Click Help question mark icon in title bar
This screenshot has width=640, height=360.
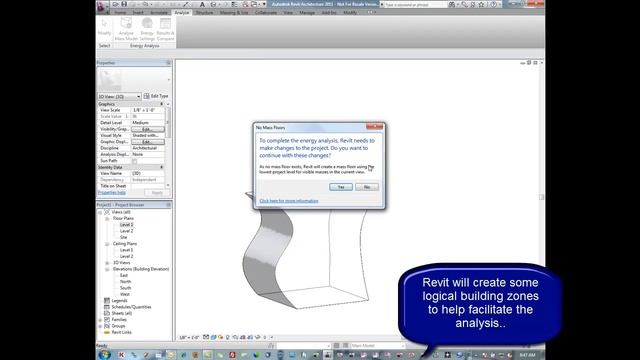tap(493, 4)
